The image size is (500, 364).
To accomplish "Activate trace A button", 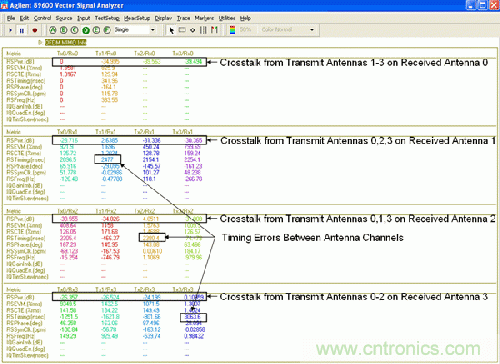I will tap(53, 30).
